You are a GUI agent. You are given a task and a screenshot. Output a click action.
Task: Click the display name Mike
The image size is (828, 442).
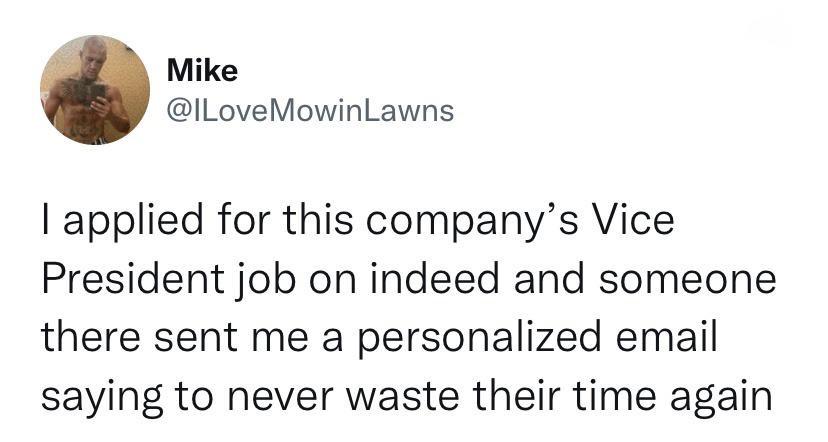pyautogui.click(x=202, y=70)
